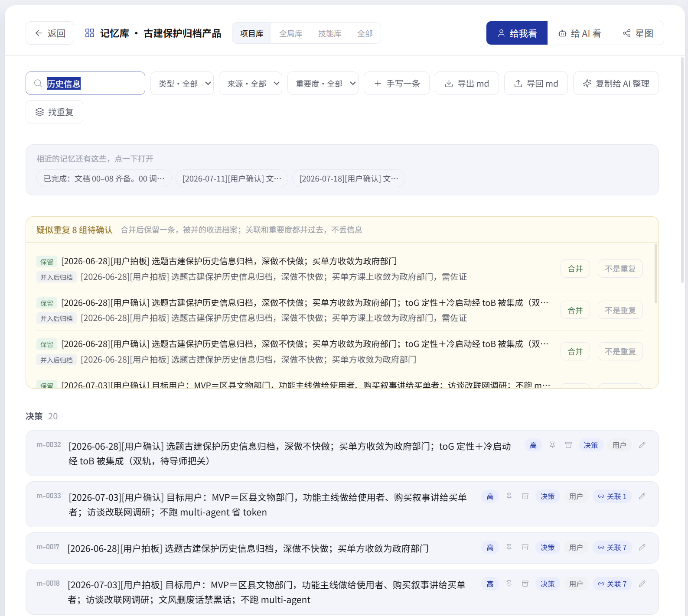Open the 星图 graph view

point(638,33)
